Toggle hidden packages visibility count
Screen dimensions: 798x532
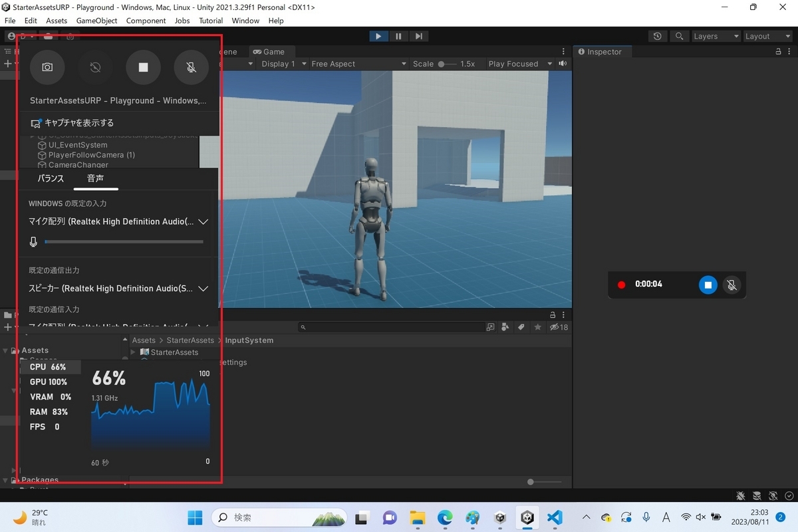pos(559,327)
